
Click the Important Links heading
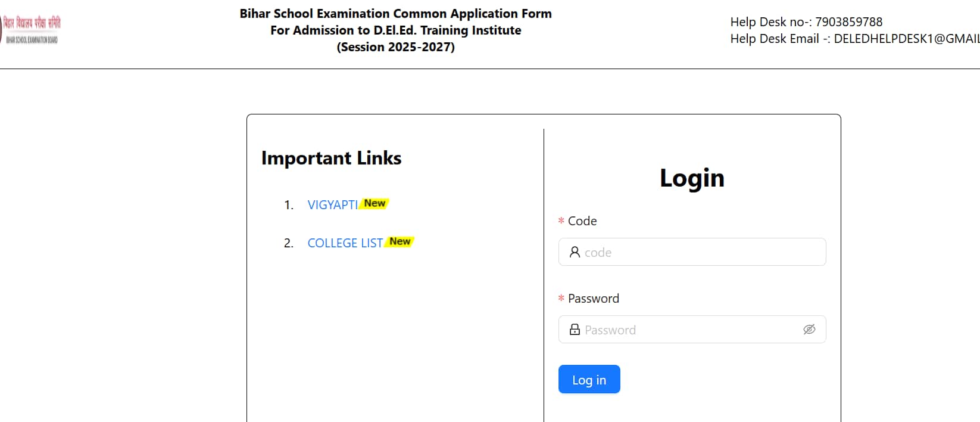[331, 158]
